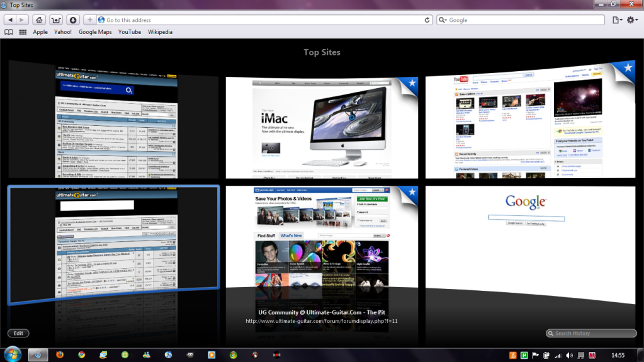The image size is (644, 362).
Task: Click the globe site icon in address bar
Action: pyautogui.click(x=101, y=20)
